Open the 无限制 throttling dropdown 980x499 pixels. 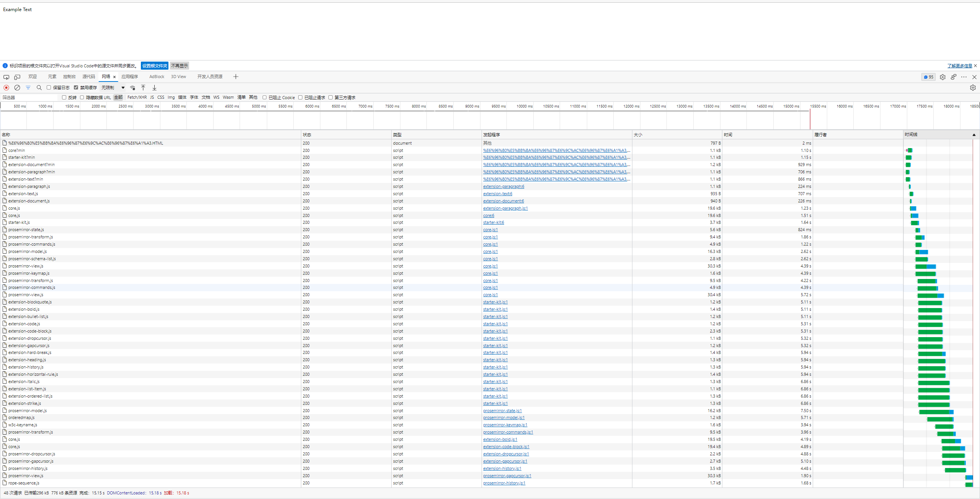point(112,87)
